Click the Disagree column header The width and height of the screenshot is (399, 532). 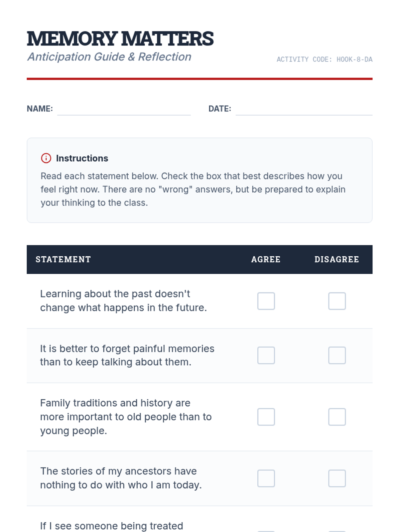point(336,259)
